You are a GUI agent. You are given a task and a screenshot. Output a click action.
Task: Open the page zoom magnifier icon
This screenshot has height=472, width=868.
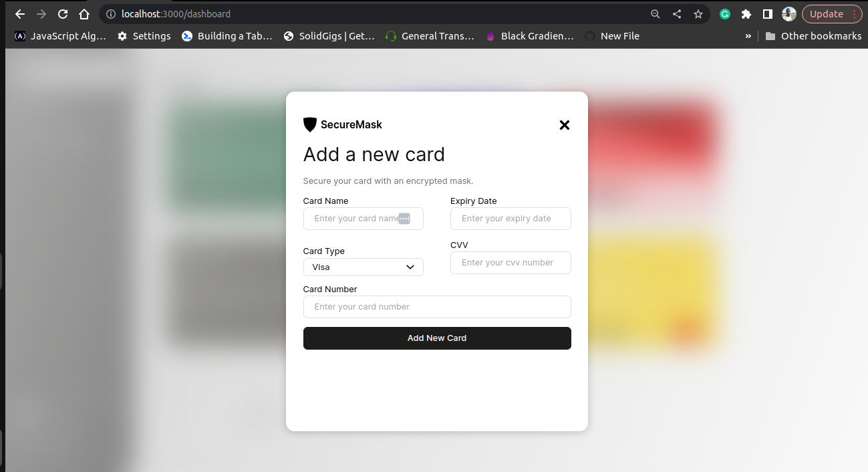[x=656, y=14]
